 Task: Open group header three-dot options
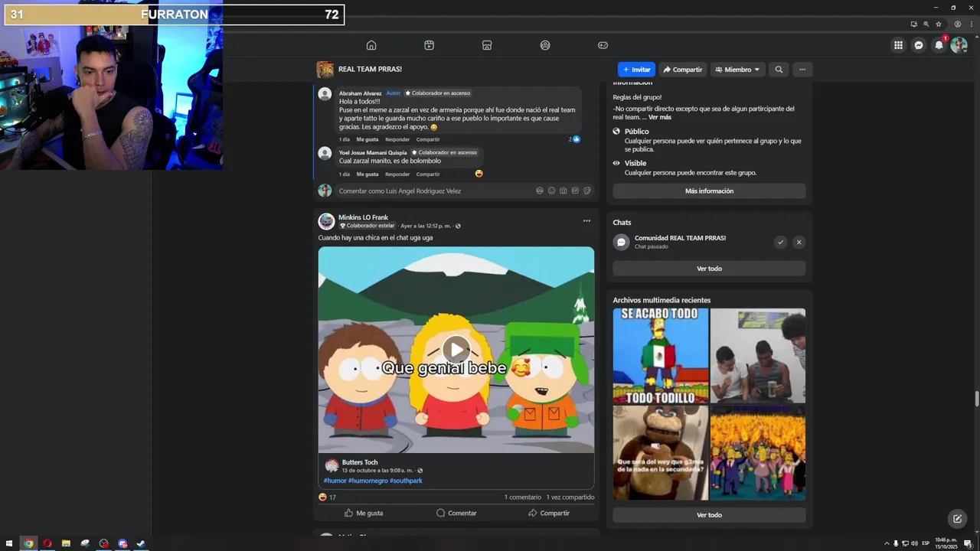tap(802, 70)
